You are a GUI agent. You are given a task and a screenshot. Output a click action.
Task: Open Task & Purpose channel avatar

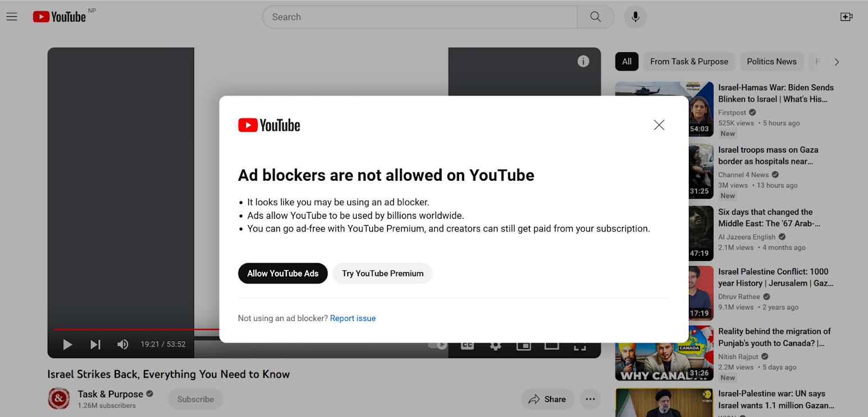click(x=58, y=398)
